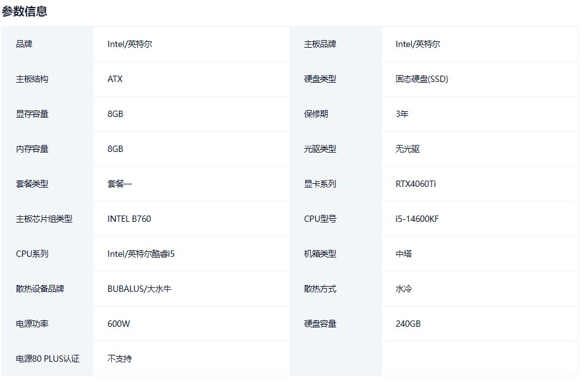Select the 套餐一 package type value
Screen dimensions: 588x384
point(120,184)
